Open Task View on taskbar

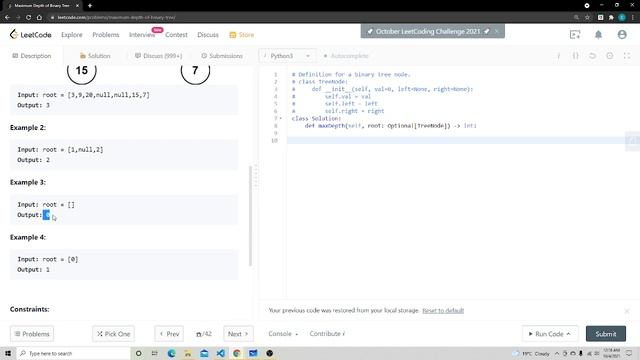click(155, 353)
